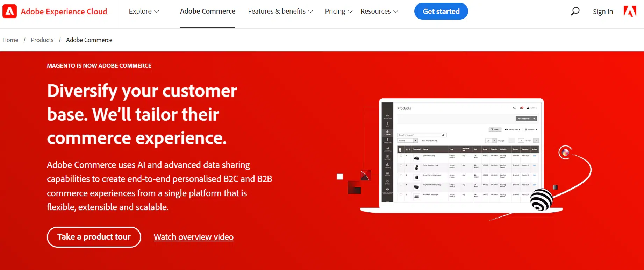Click the Adobe Experience Cloud logo icon
Viewport: 644px width, 270px height.
click(9, 11)
